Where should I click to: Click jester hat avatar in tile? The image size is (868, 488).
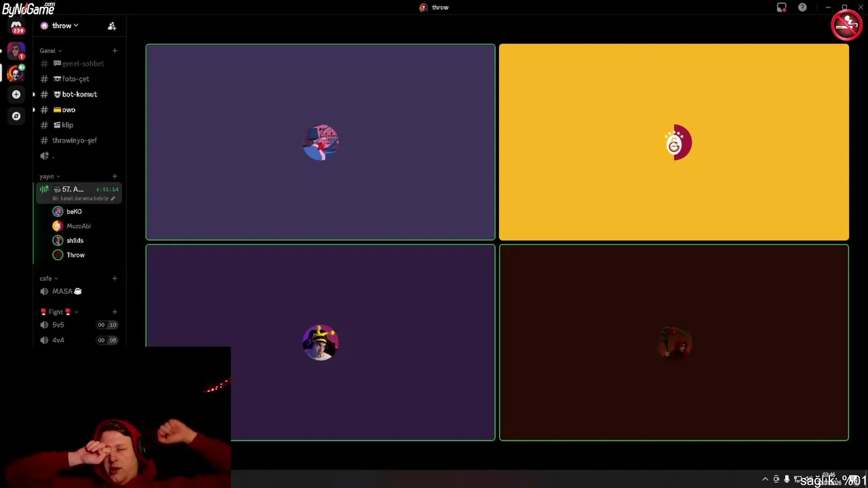[x=320, y=342]
